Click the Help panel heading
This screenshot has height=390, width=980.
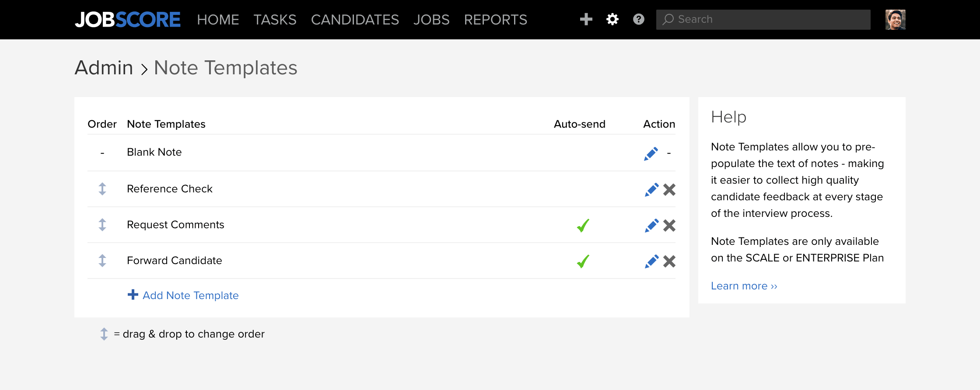tap(728, 117)
